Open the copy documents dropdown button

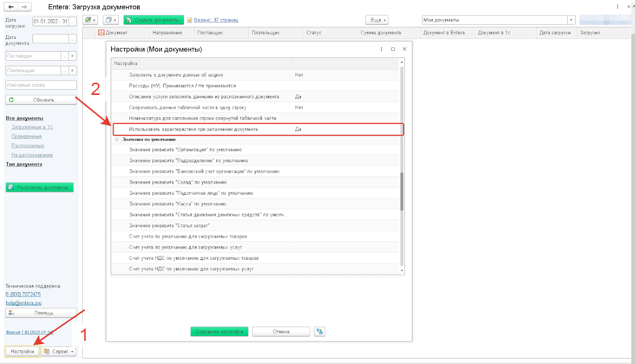(111, 20)
